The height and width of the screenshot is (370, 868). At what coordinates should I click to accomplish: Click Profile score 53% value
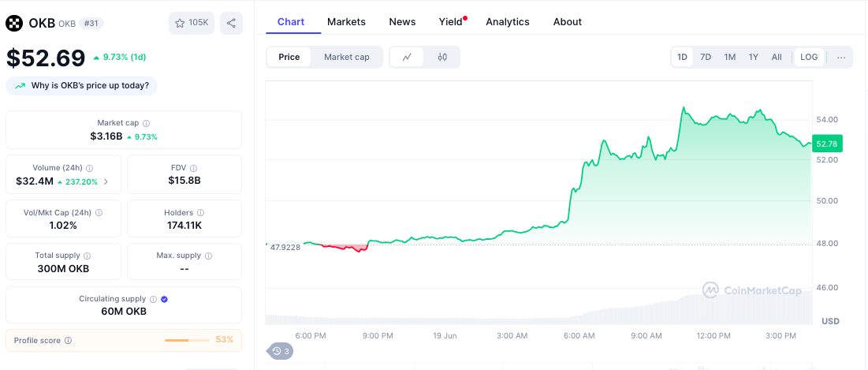[224, 339]
